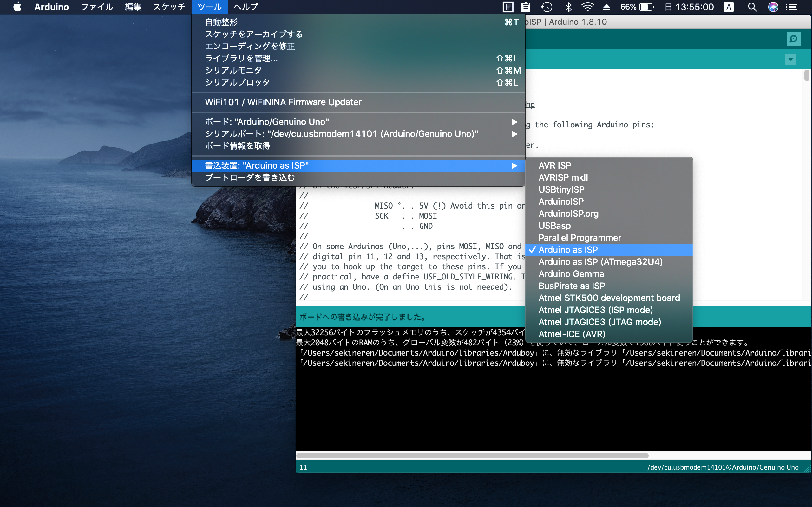Click the horizontal console scrollbar
Viewport: 812px width, 507px height.
pos(472,456)
